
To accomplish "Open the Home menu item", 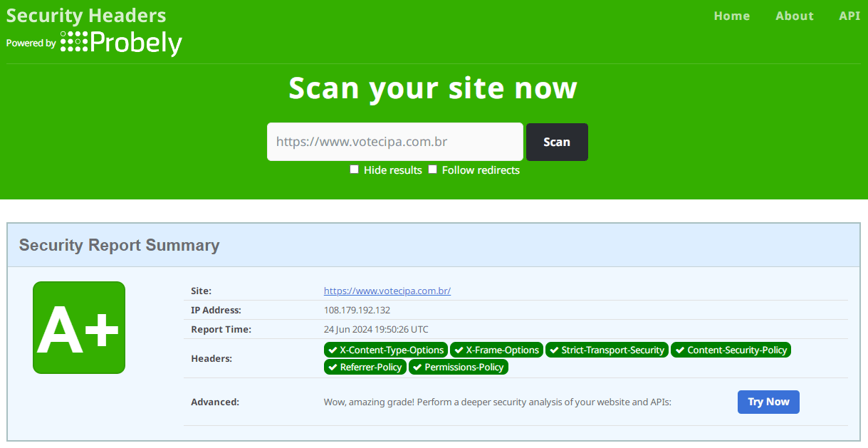I will [x=731, y=16].
